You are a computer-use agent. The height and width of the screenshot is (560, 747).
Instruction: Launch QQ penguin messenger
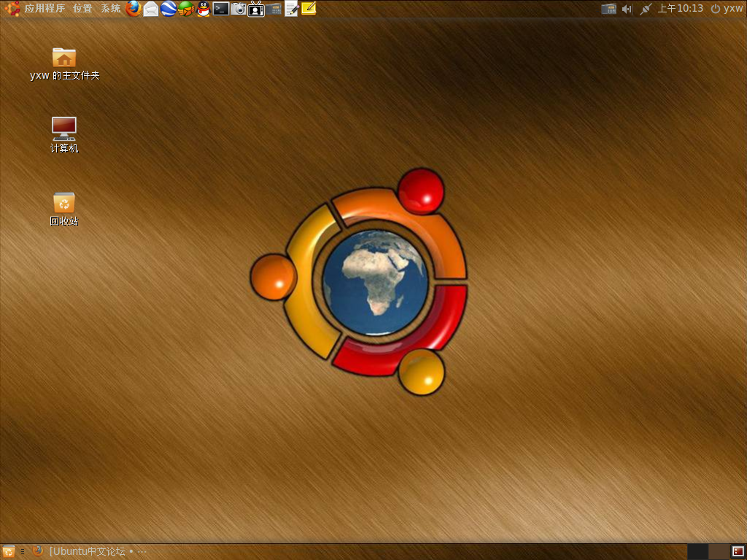(x=204, y=9)
